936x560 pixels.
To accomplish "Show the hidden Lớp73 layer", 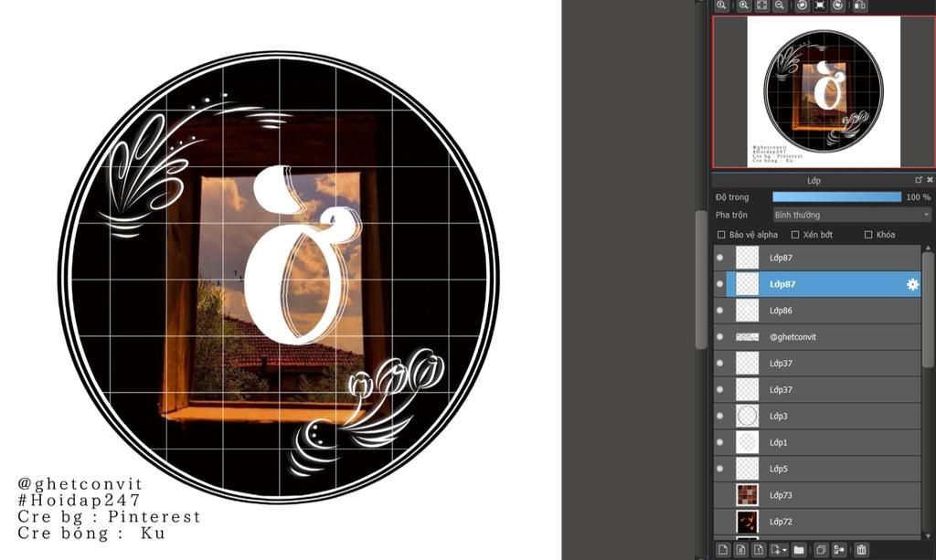I will (x=720, y=495).
